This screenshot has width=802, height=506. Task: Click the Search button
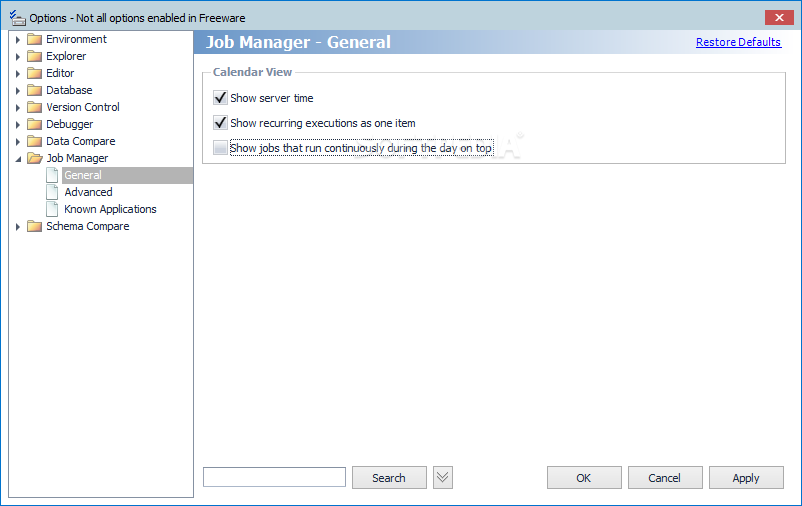[x=389, y=478]
